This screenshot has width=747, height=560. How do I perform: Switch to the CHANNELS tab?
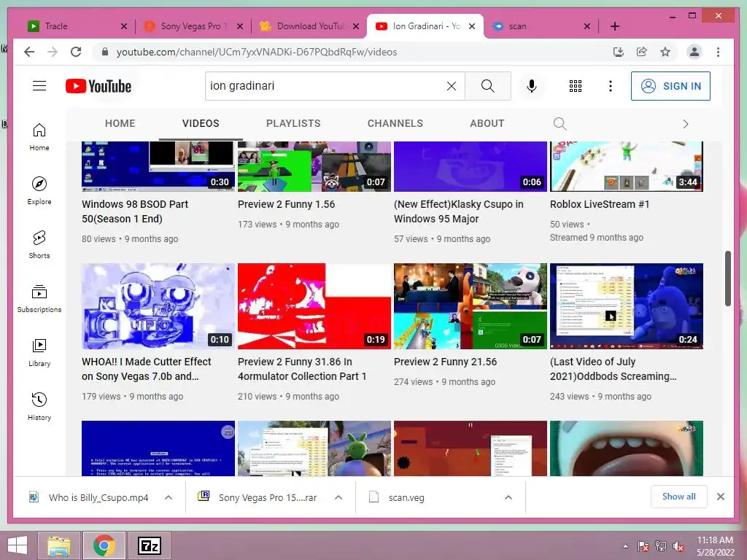pyautogui.click(x=395, y=123)
